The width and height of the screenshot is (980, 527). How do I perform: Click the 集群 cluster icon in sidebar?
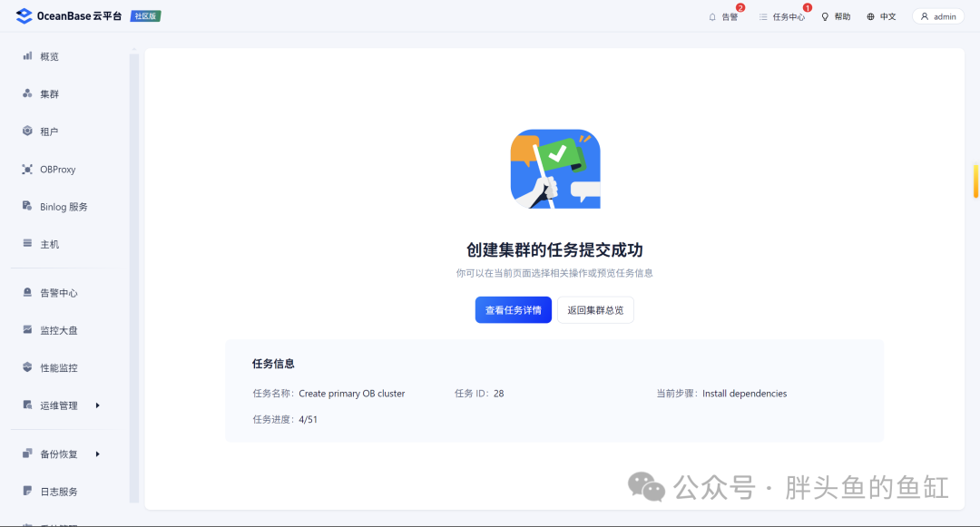pos(27,93)
